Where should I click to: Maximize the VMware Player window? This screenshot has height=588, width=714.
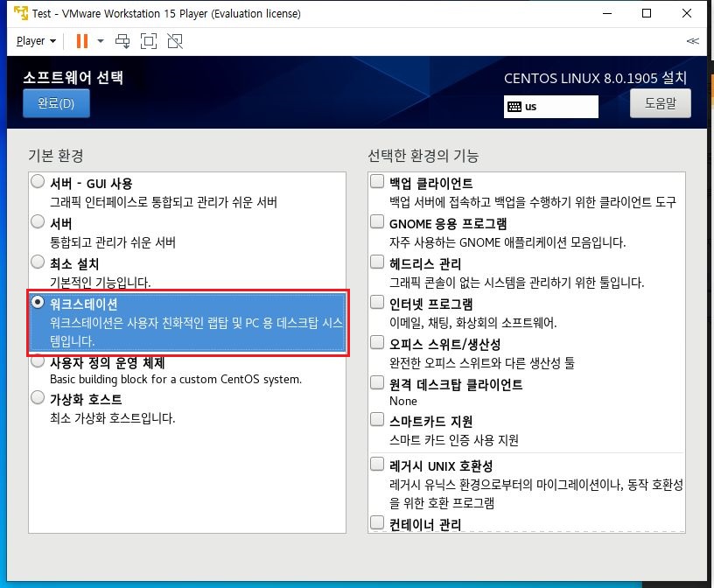tap(647, 13)
